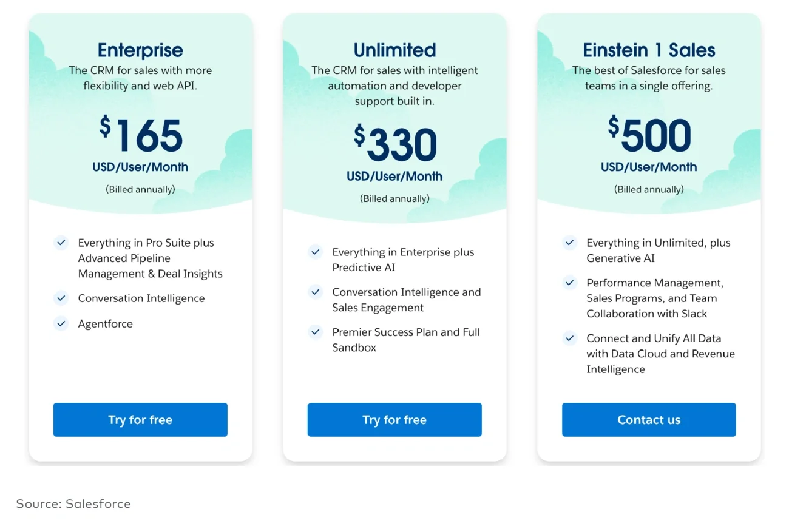Select the Einstein 1 Sales plan heading
Viewport: 789px width, 532px height.
pyautogui.click(x=649, y=50)
